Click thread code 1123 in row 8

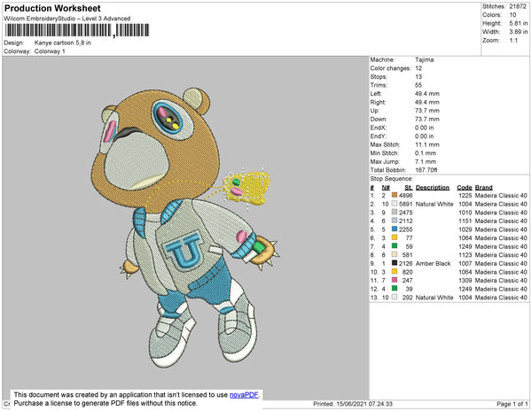[x=465, y=255]
